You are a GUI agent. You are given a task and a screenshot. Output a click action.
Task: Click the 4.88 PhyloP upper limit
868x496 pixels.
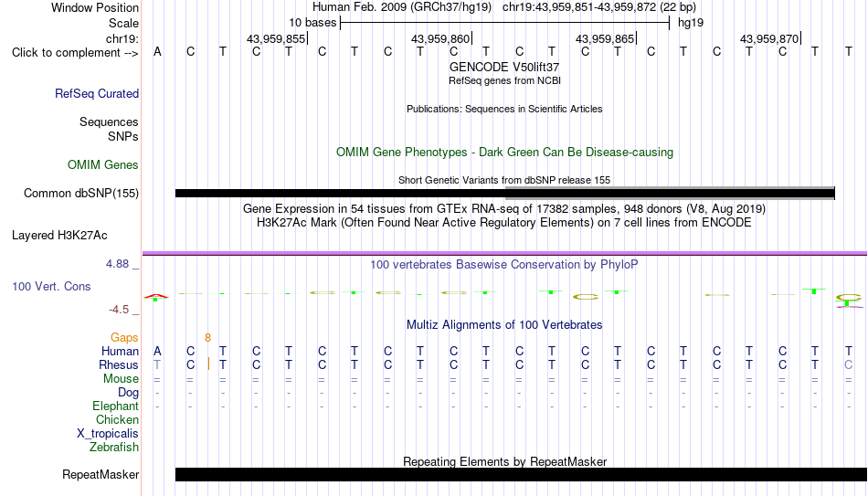[x=117, y=264]
